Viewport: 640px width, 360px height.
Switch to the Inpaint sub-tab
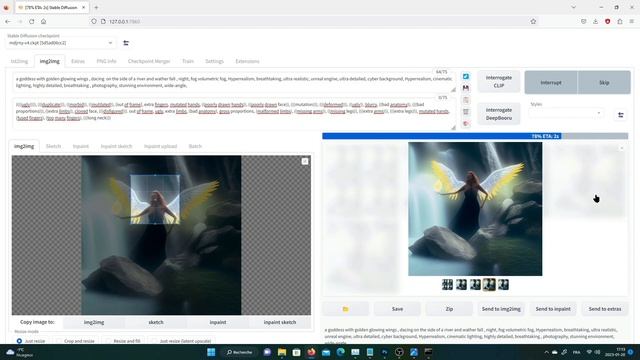point(80,146)
